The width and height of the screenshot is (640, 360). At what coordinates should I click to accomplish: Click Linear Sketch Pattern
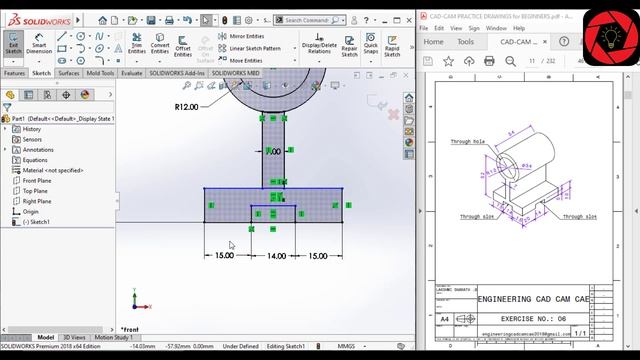pyautogui.click(x=249, y=49)
